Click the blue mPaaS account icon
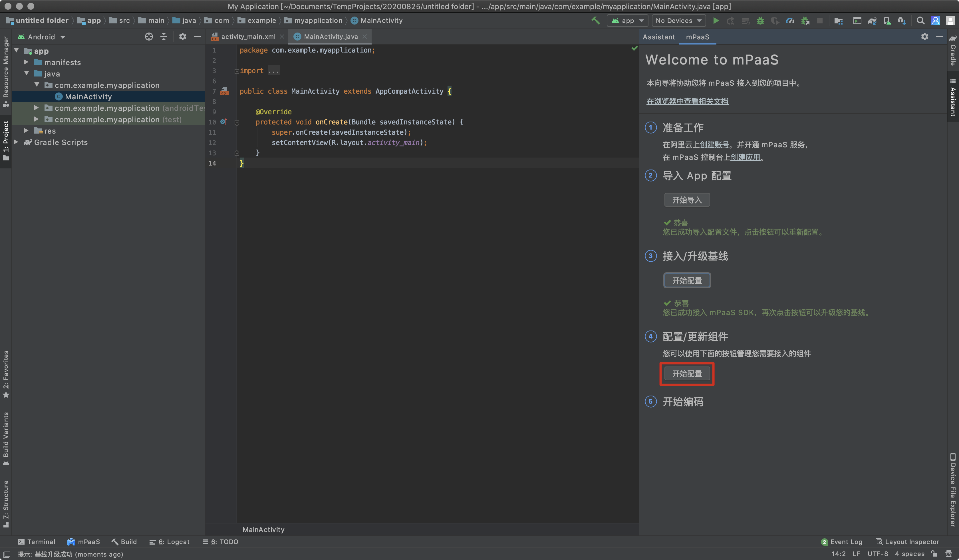The height and width of the screenshot is (560, 959). [x=935, y=21]
